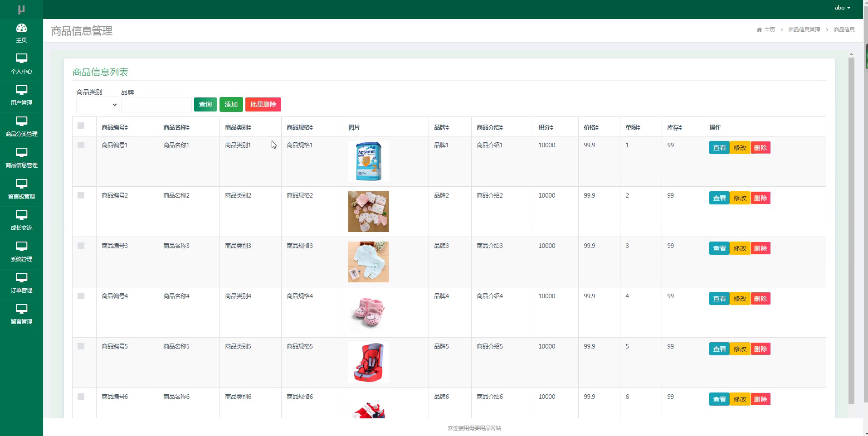Click the 订单管理 monitor icon
Screen dimensions: 868x436
click(21, 277)
